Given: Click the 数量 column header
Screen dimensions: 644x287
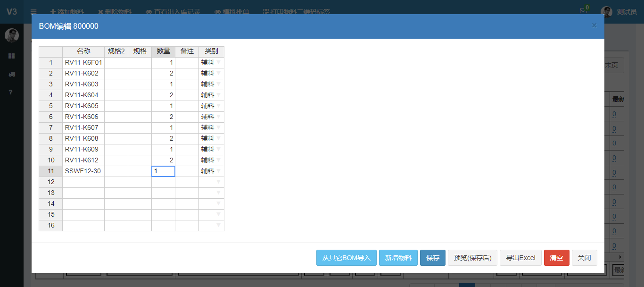Looking at the screenshot, I should point(163,51).
